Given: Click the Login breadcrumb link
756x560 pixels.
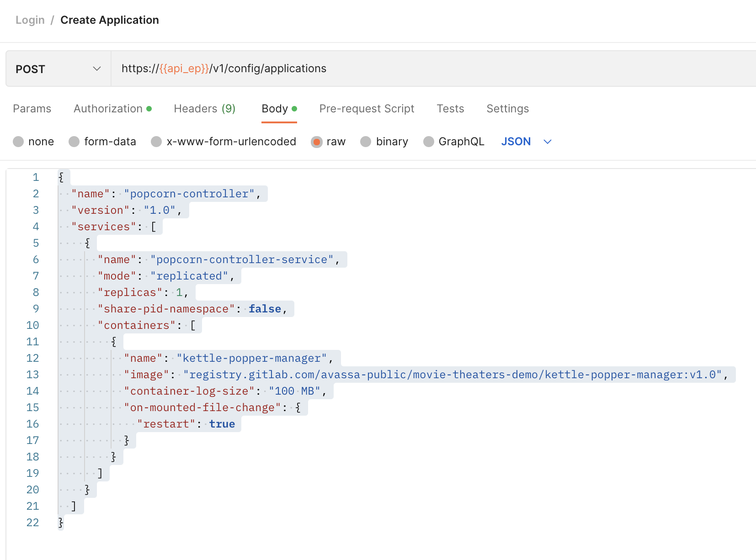Looking at the screenshot, I should click(30, 20).
